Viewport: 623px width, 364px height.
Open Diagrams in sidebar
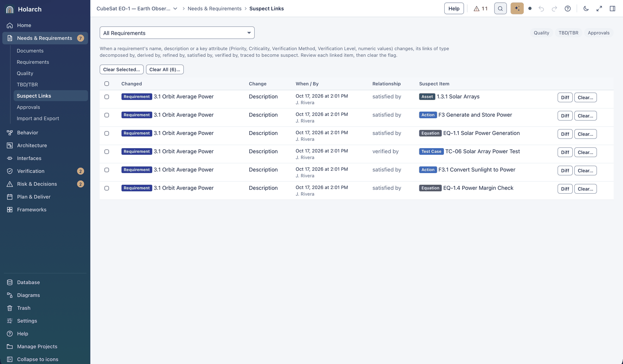point(45,295)
